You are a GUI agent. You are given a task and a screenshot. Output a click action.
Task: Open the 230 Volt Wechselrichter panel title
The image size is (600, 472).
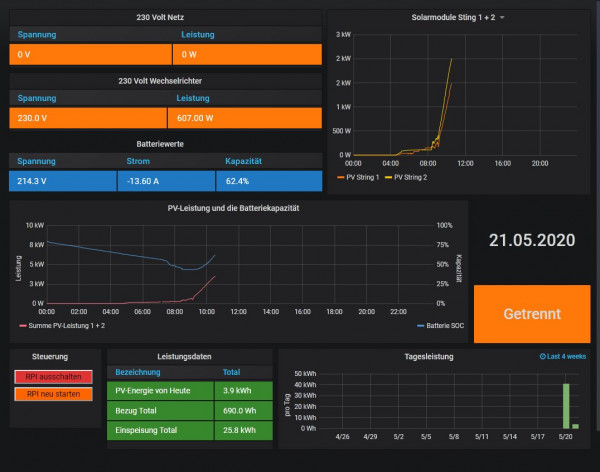coord(165,80)
